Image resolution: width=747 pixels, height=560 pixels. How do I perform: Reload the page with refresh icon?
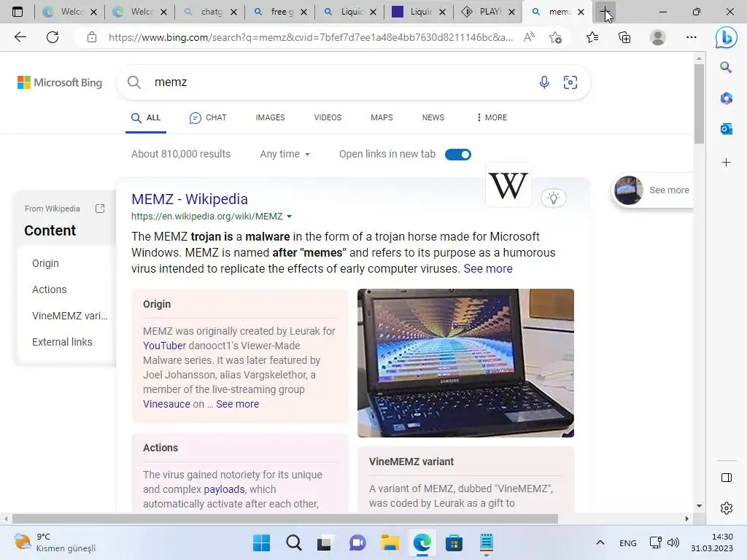click(x=53, y=37)
